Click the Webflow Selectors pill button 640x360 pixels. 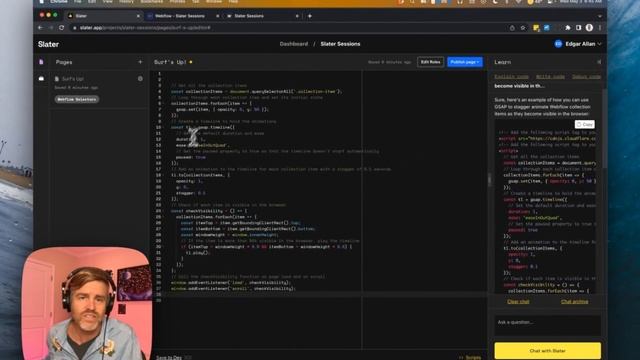[x=77, y=99]
